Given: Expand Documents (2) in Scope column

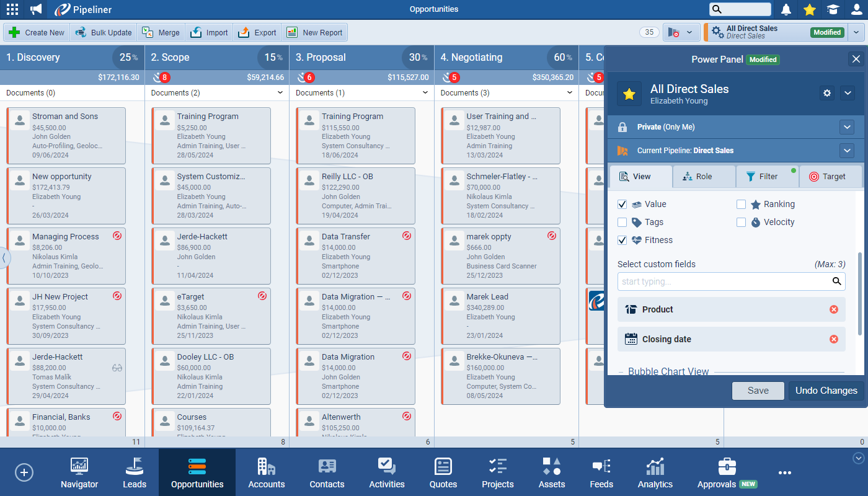Looking at the screenshot, I should (280, 93).
